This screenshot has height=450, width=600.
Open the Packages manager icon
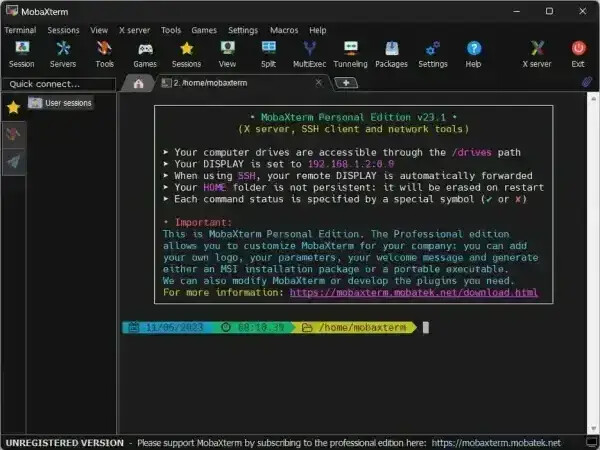click(x=391, y=54)
